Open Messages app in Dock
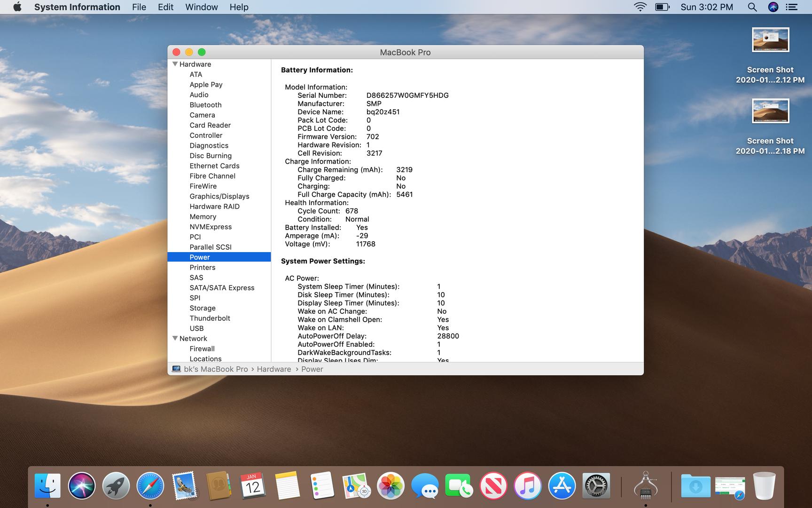812x508 pixels. (425, 486)
